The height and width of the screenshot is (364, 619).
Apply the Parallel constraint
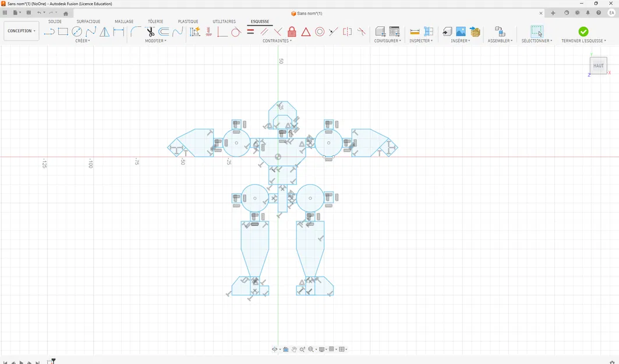point(264,31)
